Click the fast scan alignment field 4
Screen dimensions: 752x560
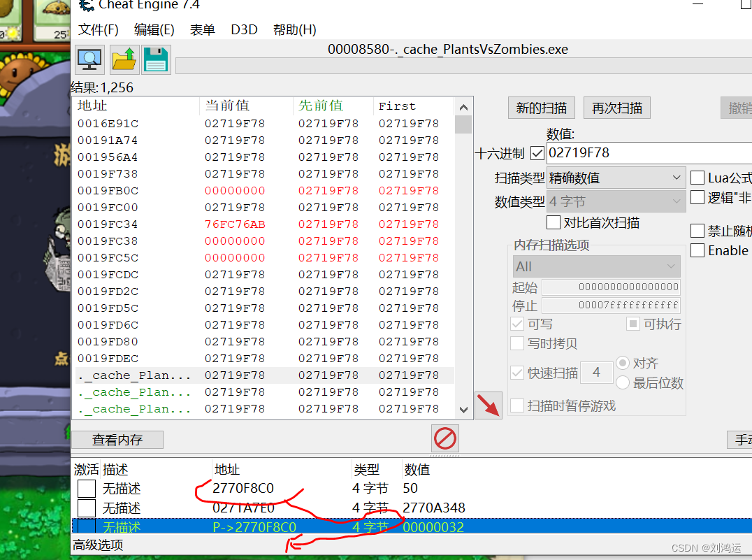pos(597,373)
